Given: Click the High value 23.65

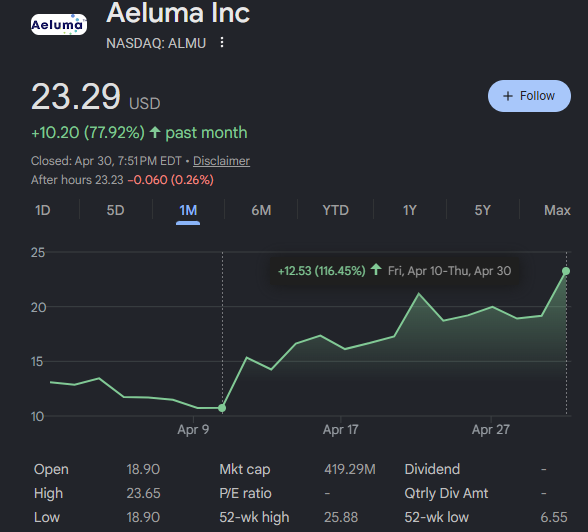Looking at the screenshot, I should (143, 493).
